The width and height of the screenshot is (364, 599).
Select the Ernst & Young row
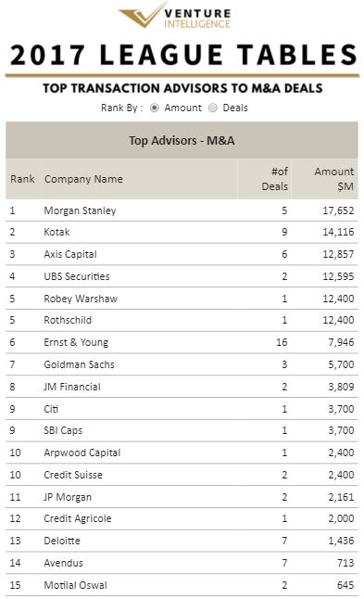(182, 343)
